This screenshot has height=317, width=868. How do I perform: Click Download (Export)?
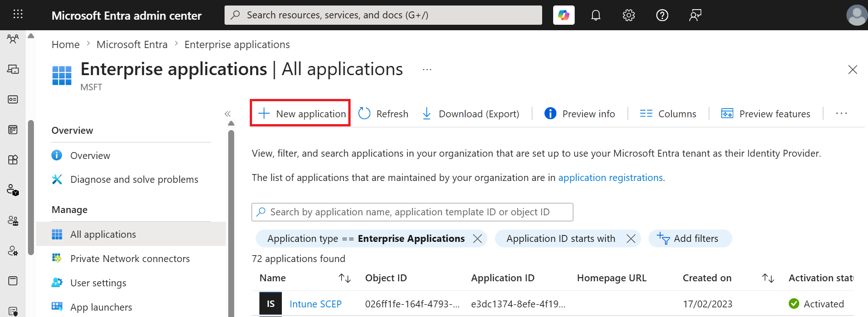click(x=470, y=114)
